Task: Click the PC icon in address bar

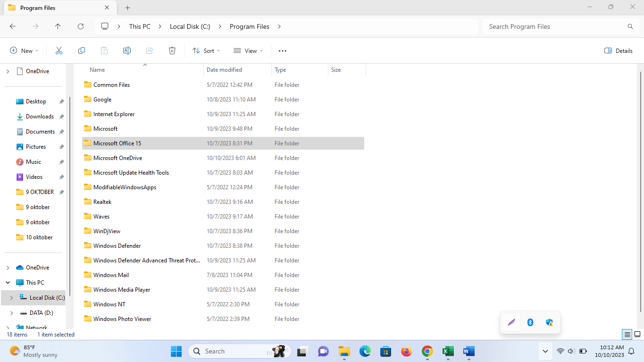Action: click(x=105, y=26)
